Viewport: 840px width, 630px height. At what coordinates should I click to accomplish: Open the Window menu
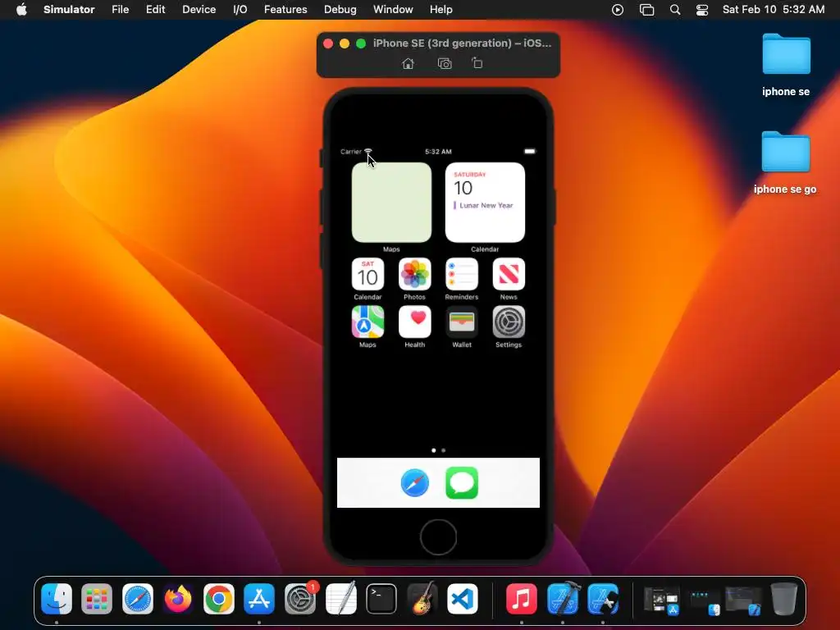click(x=393, y=10)
